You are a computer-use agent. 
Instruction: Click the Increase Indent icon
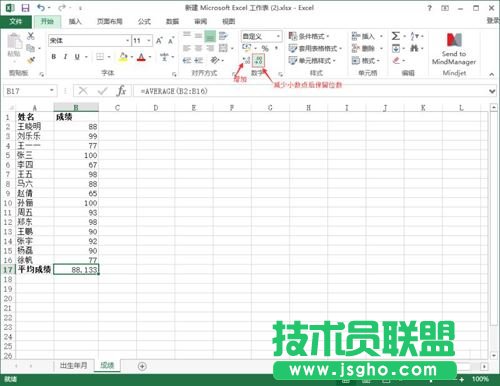click(199, 60)
